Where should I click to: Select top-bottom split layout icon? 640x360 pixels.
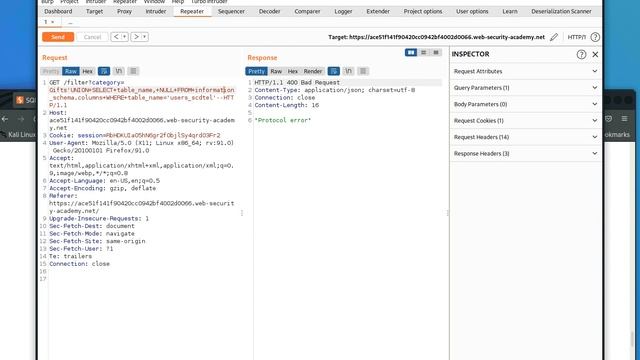(x=424, y=52)
